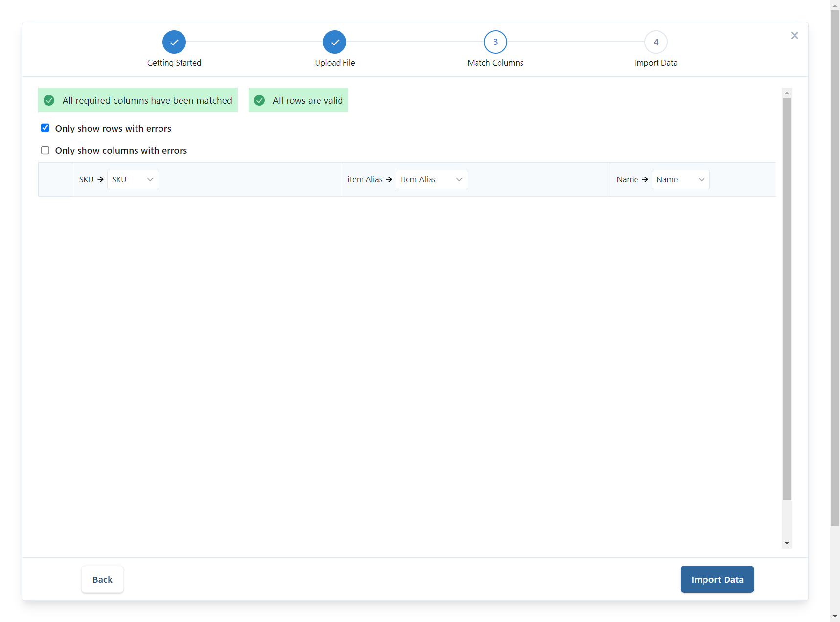Select step 3 Match Columns circle
The height and width of the screenshot is (622, 840).
(x=496, y=42)
